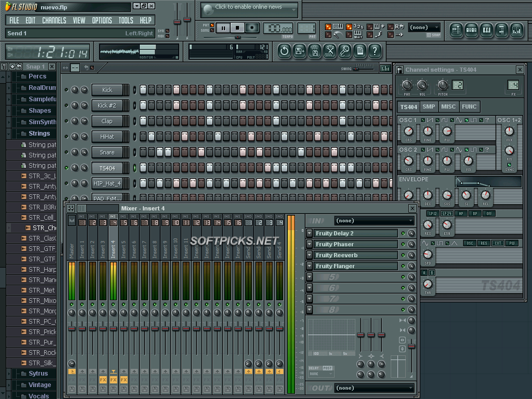Open the playlist window icon
This screenshot has width=532, height=399.
(x=456, y=31)
